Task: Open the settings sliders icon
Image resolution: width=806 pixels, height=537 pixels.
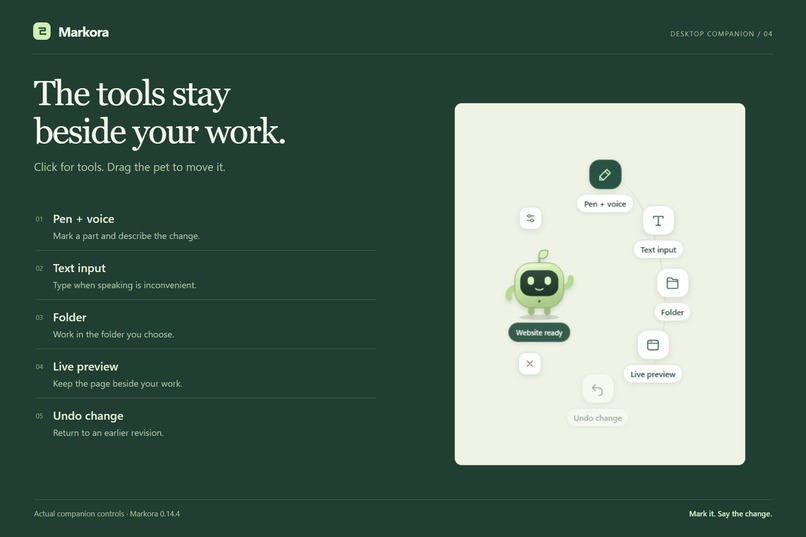Action: pos(530,218)
